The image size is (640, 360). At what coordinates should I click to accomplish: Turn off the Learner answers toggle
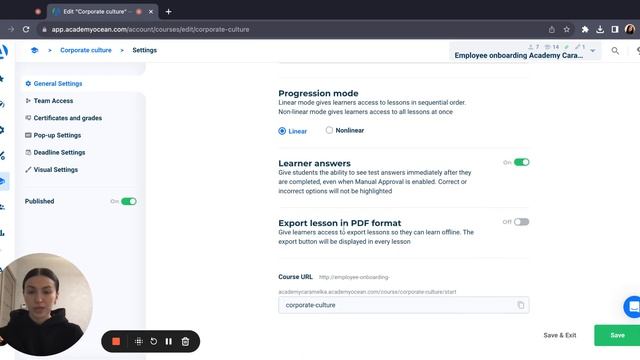pos(521,162)
